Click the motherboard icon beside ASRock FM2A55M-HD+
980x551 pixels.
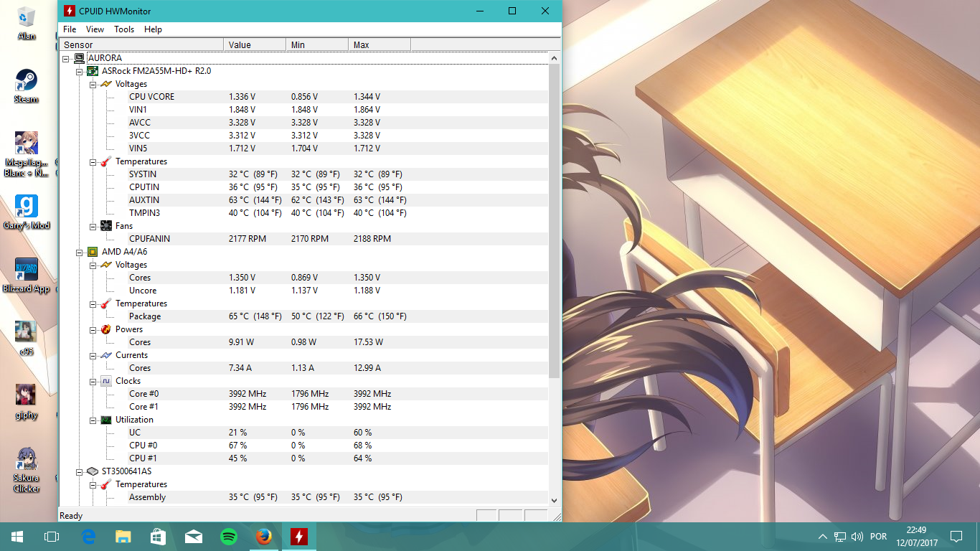(93, 71)
